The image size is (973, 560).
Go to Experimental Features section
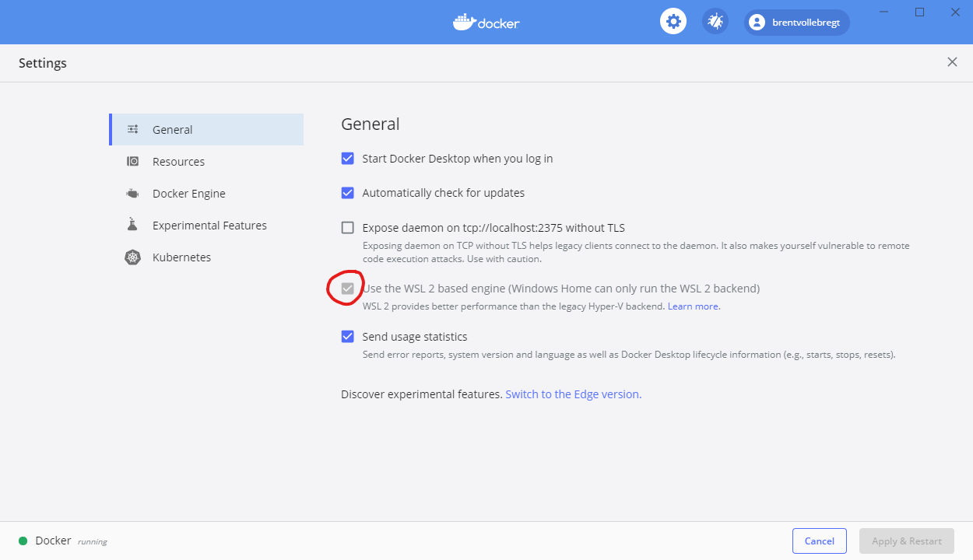point(206,225)
